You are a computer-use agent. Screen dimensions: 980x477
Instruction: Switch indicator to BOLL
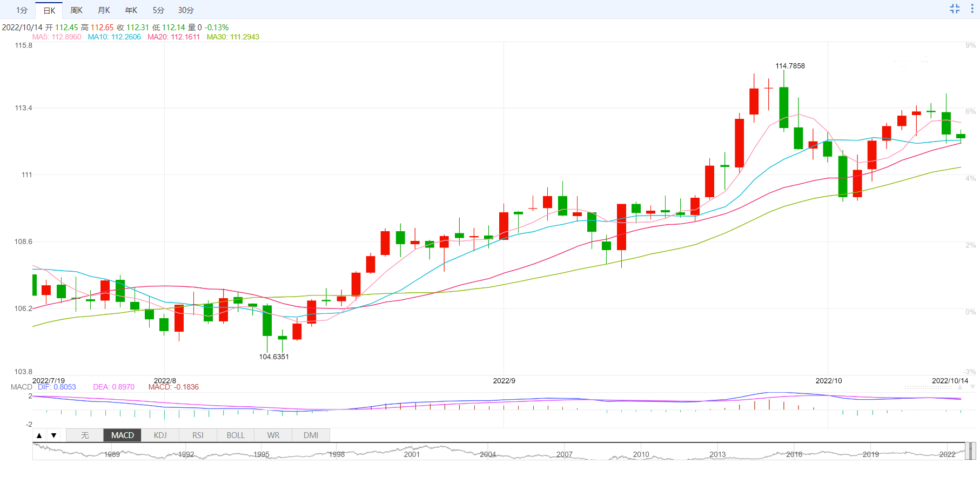click(236, 435)
